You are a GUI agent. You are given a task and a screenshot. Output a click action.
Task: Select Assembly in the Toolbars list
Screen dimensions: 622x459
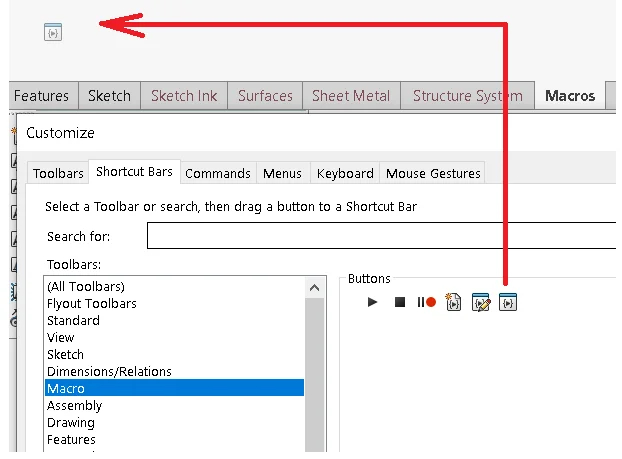click(x=74, y=405)
